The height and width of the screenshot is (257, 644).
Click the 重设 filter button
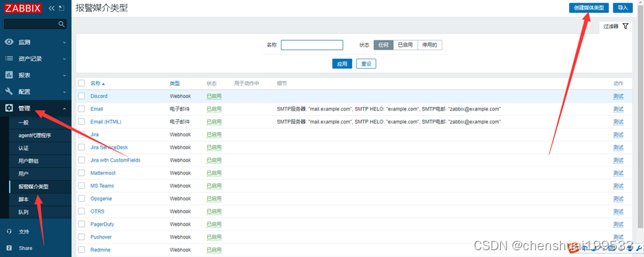(x=366, y=63)
